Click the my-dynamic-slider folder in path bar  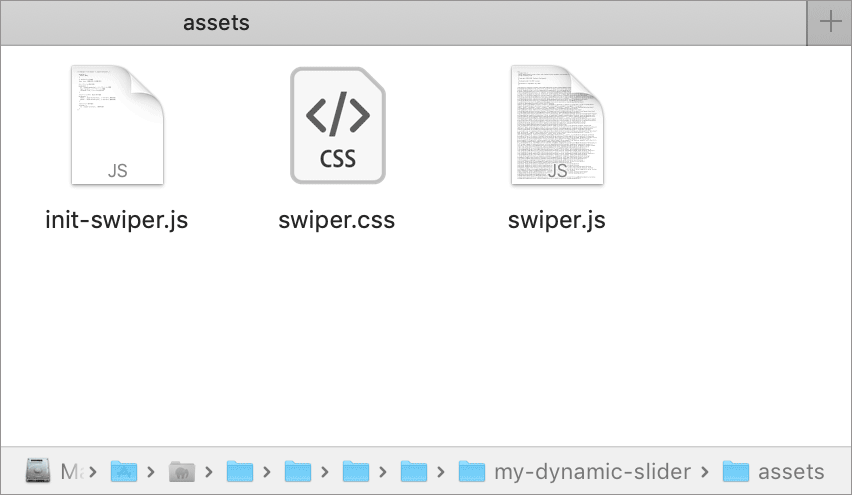pos(592,471)
